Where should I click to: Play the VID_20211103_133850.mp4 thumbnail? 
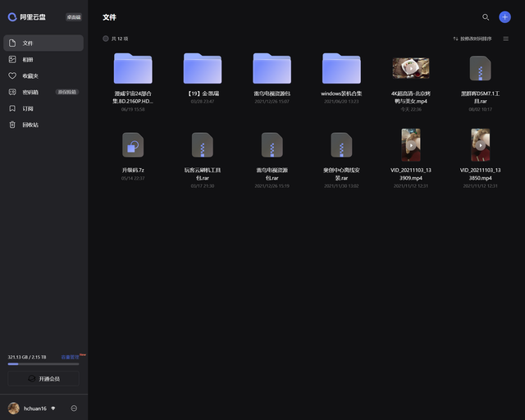480,145
